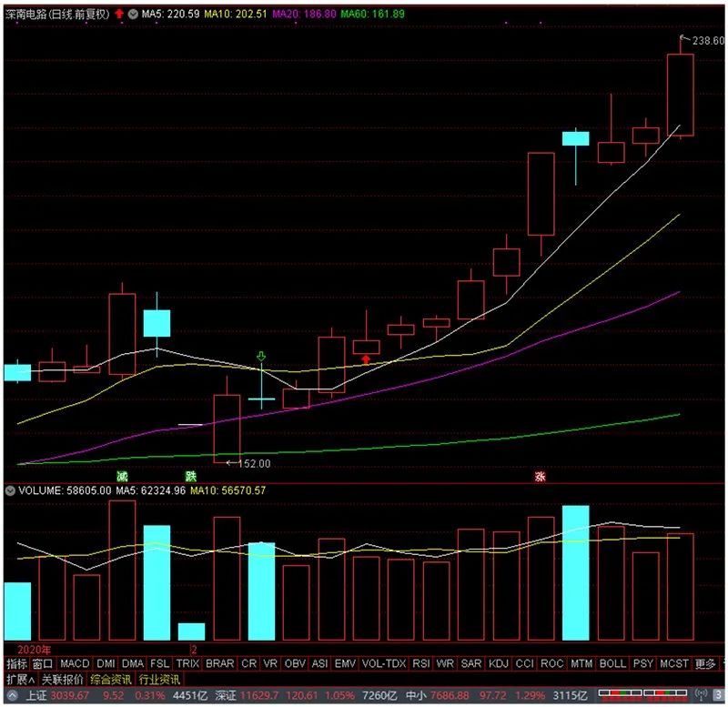Click the 152.00 low price label
Viewport: 728px width, 707px height.
coord(254,463)
